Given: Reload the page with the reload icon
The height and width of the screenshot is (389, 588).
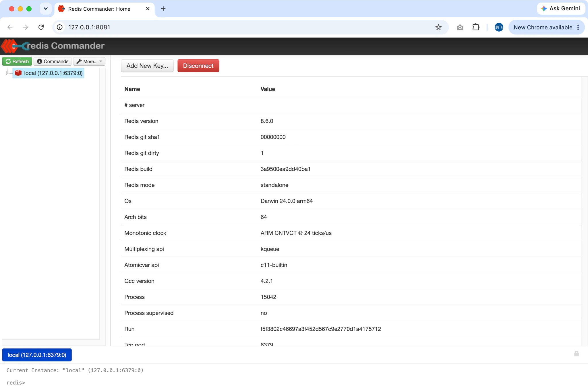Looking at the screenshot, I should pyautogui.click(x=41, y=27).
